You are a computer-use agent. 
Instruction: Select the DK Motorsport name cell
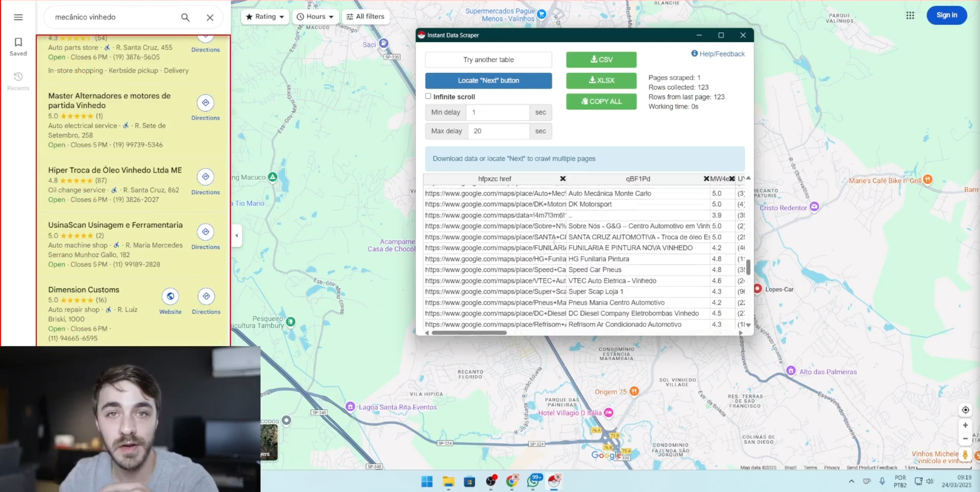(638, 204)
